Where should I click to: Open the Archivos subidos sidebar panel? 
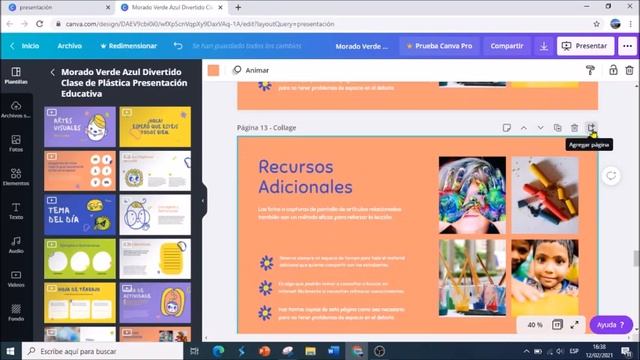click(16, 109)
